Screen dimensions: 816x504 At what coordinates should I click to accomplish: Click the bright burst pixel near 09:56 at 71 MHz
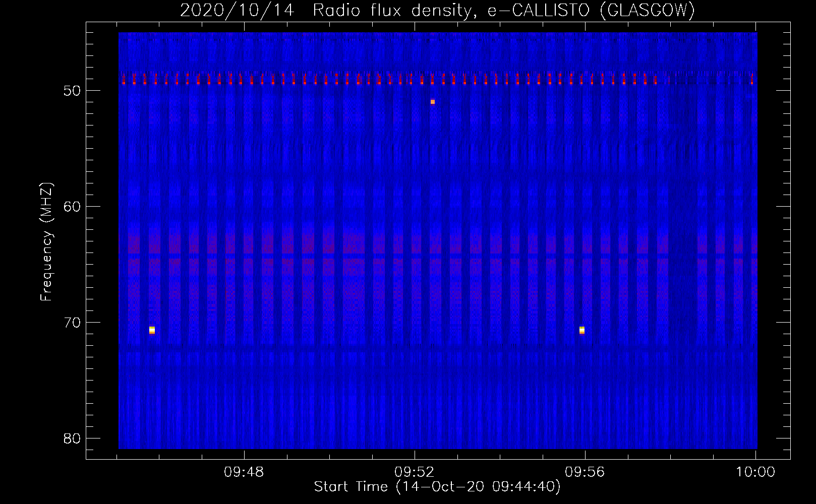tap(582, 330)
